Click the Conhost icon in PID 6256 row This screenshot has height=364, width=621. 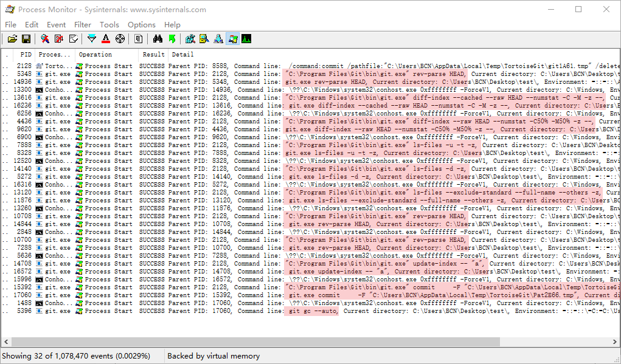[39, 114]
